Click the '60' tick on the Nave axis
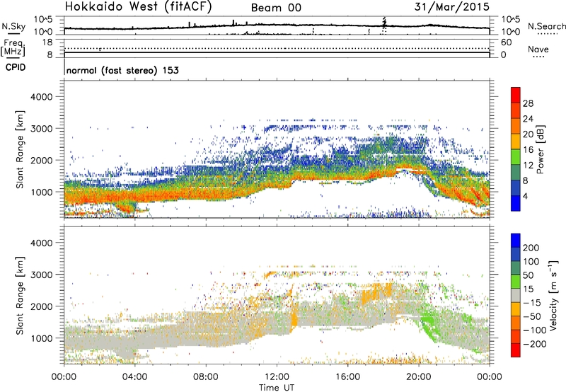Viewport: 566px width, 392px height. tap(506, 42)
